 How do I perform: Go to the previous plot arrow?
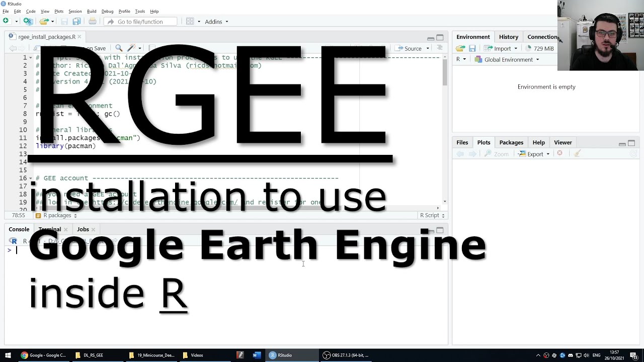pos(460,154)
